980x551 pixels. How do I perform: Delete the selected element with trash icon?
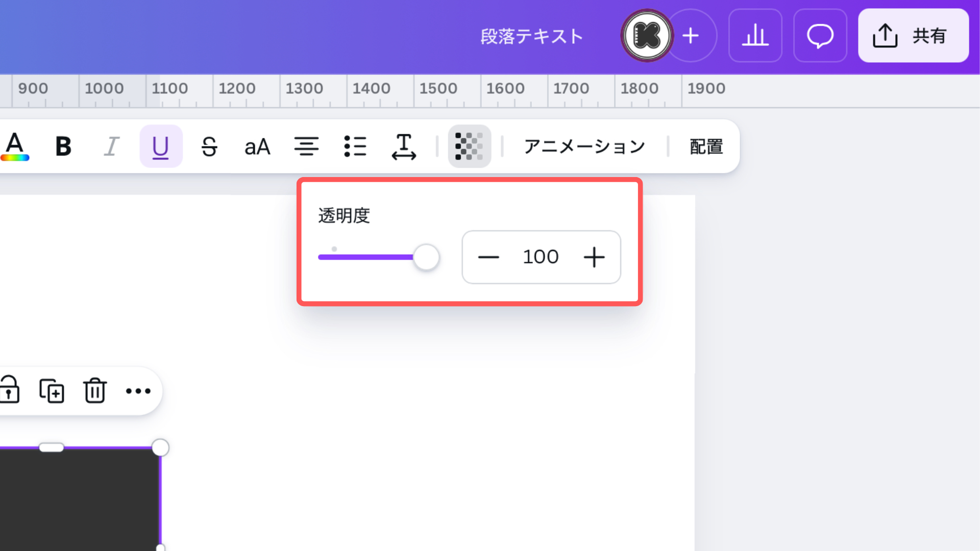(x=95, y=391)
